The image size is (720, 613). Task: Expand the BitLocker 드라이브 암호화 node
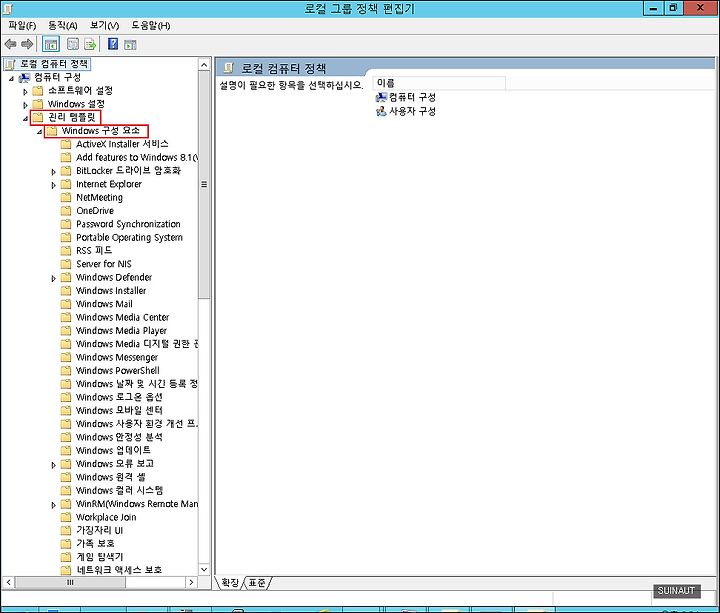pyautogui.click(x=53, y=172)
